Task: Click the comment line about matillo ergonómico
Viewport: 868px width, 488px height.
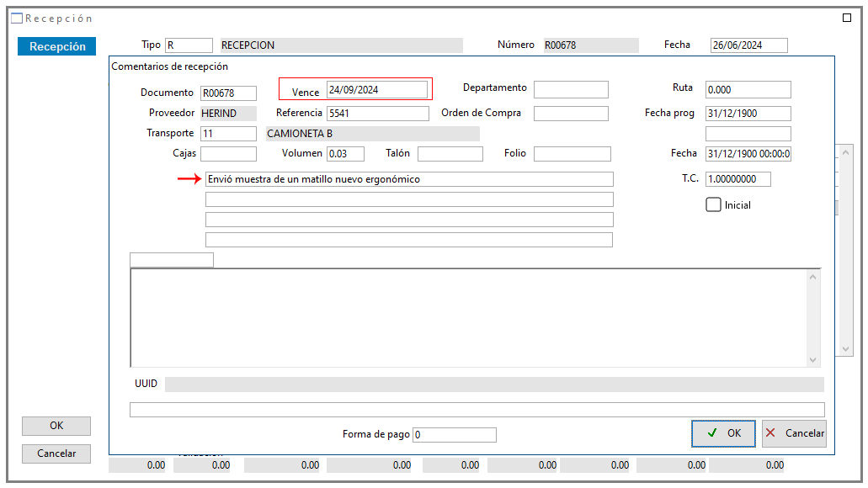Action: 409,179
